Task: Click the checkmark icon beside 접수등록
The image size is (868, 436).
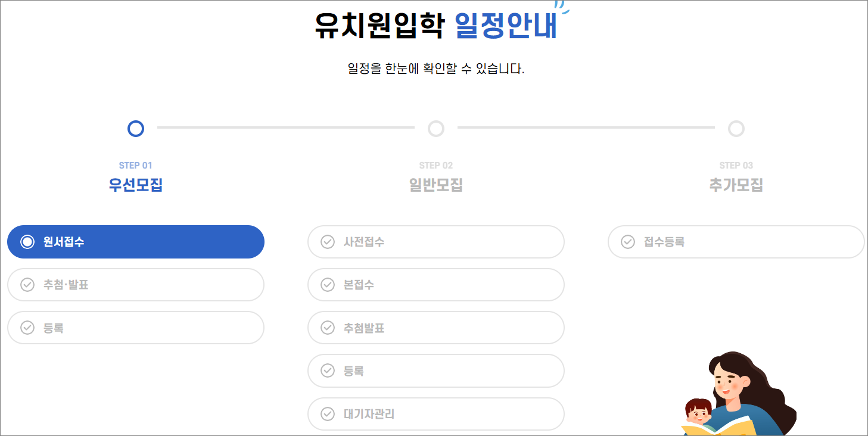Action: click(627, 242)
